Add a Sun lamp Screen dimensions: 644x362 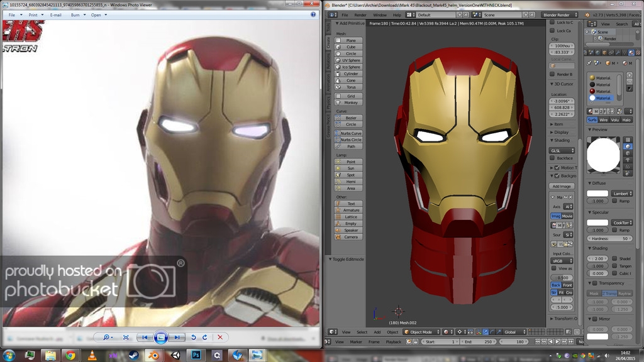(x=348, y=168)
